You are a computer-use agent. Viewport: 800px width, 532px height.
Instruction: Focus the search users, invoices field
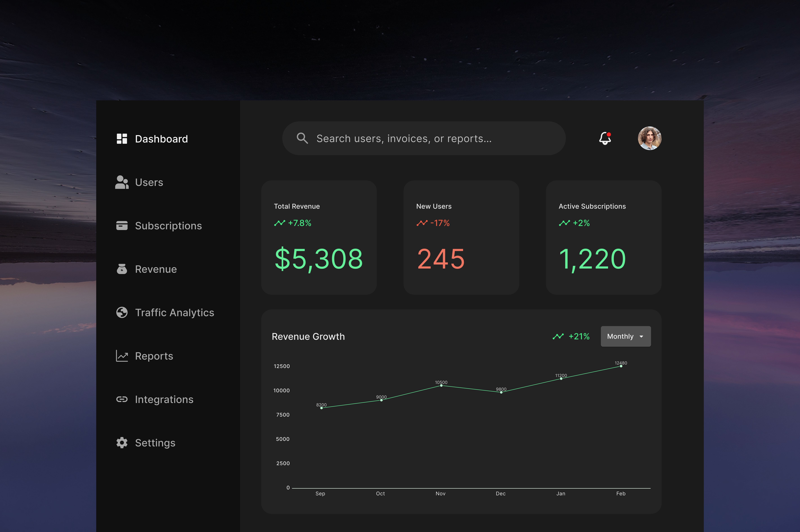pyautogui.click(x=424, y=138)
